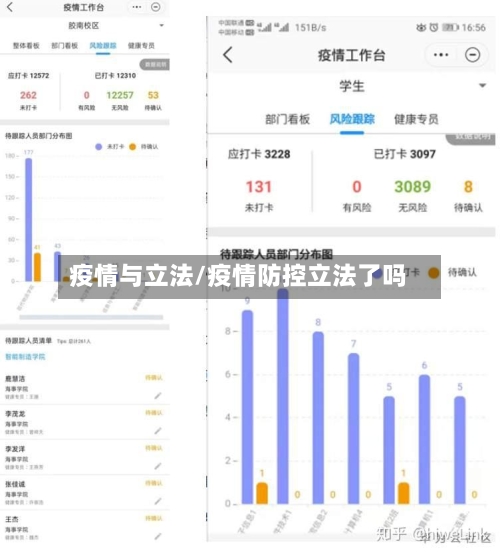The height and width of the screenshot is (555, 500).
Task: Open the 李发洋 list entry
Action: click(85, 458)
